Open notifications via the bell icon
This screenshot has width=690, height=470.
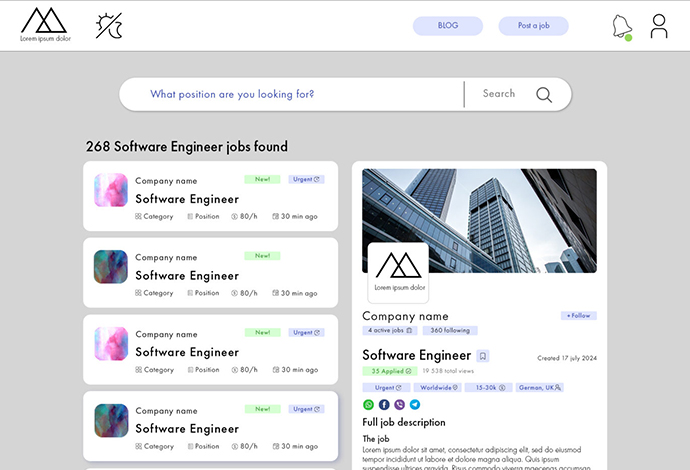pos(622,27)
